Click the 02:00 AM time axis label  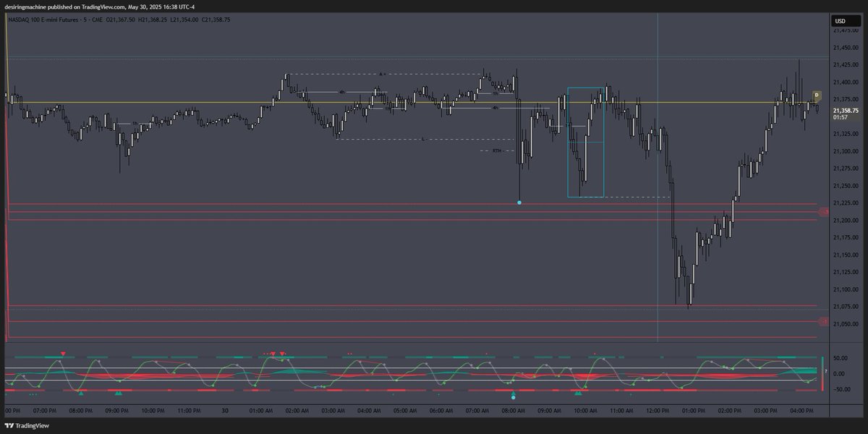(297, 411)
